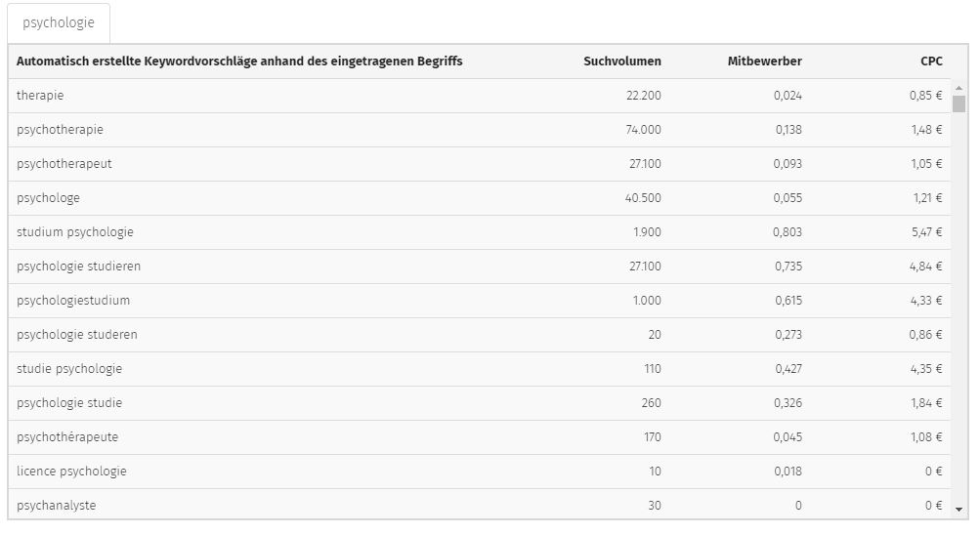Sort by Suchvolumen column header
The width and height of the screenshot is (980, 534).
coord(621,62)
